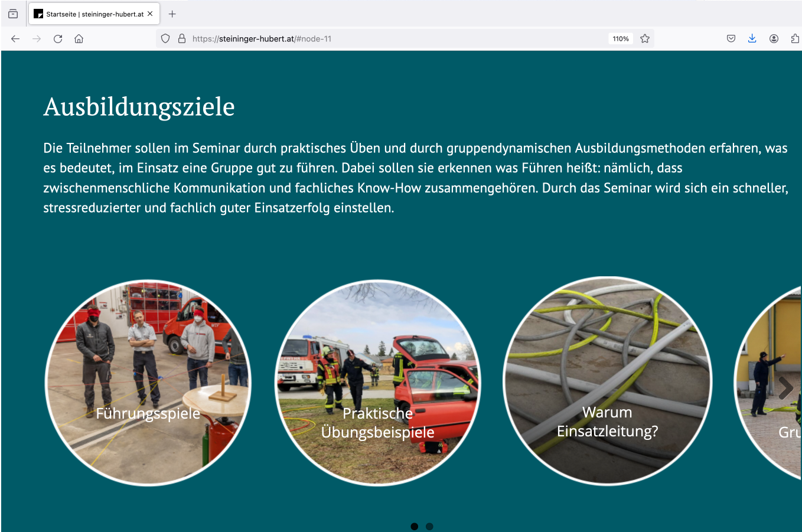Open the Firefox account menu
802x532 pixels.
774,39
